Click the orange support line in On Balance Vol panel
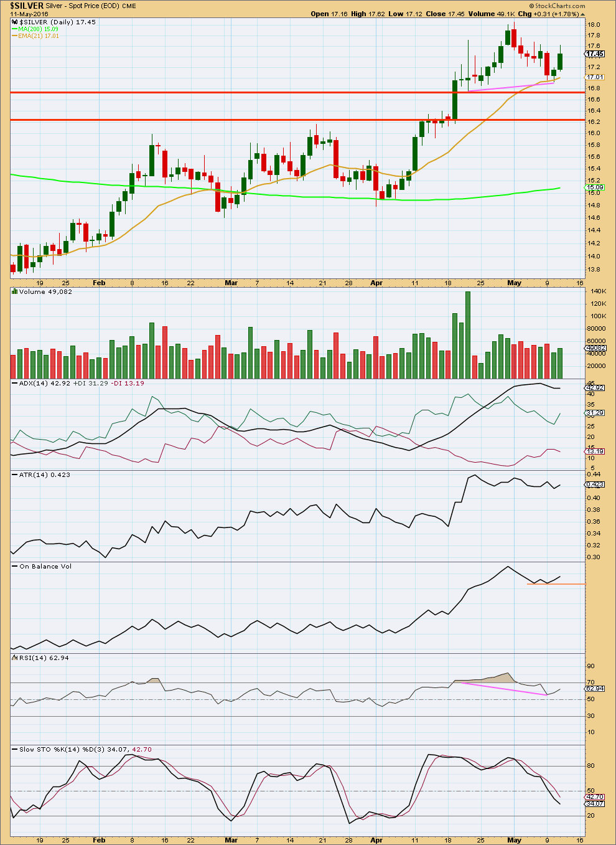Viewport: 616px width, 845px height. pyautogui.click(x=556, y=584)
